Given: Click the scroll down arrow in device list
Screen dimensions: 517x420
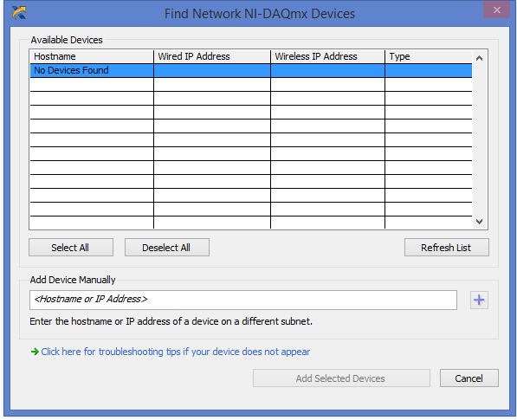Looking at the screenshot, I should (x=479, y=221).
